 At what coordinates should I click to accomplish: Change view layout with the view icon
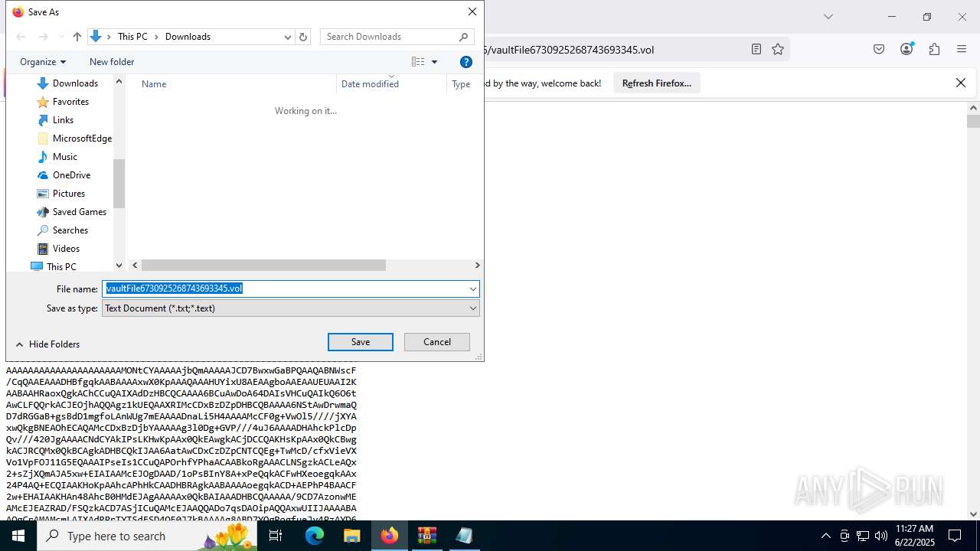(418, 62)
